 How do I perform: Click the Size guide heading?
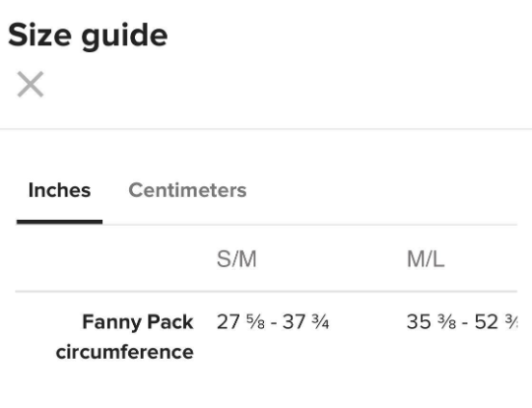pos(88,36)
